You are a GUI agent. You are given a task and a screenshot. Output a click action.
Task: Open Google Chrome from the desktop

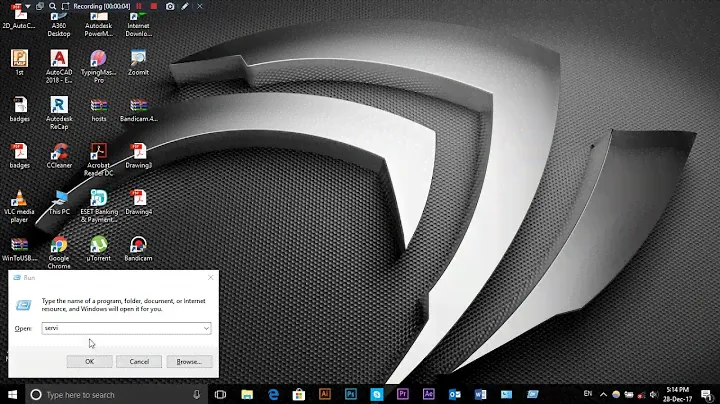[59, 246]
